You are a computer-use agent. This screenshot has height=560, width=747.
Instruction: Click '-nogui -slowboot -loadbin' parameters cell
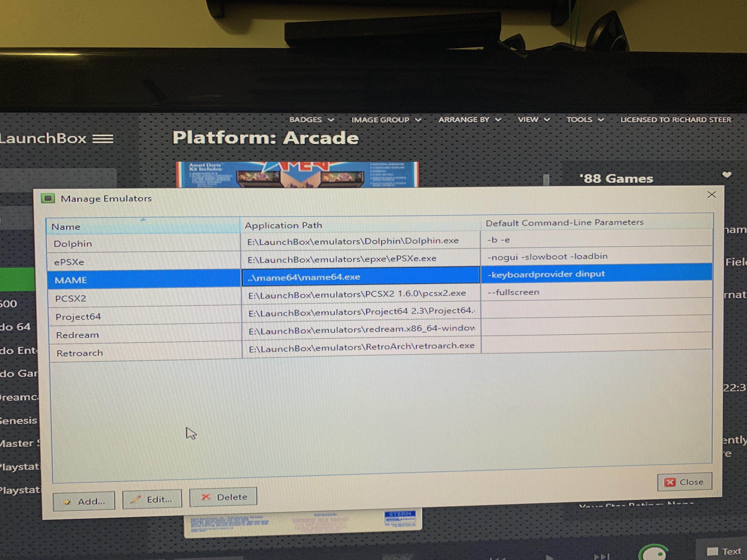596,256
